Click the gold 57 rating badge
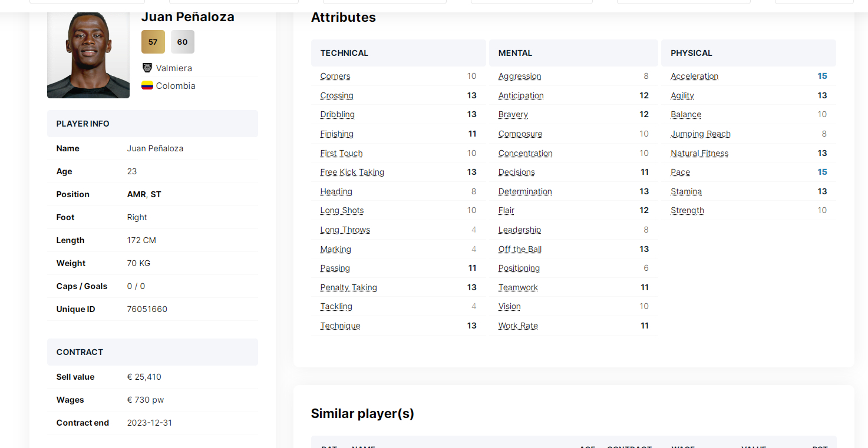The image size is (868, 448). pos(153,42)
